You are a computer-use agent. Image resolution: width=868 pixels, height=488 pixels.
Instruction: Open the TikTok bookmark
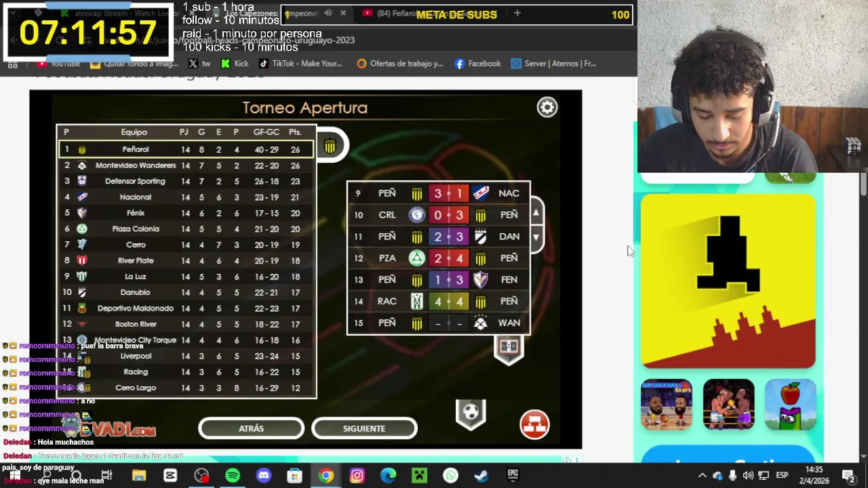pyautogui.click(x=300, y=64)
